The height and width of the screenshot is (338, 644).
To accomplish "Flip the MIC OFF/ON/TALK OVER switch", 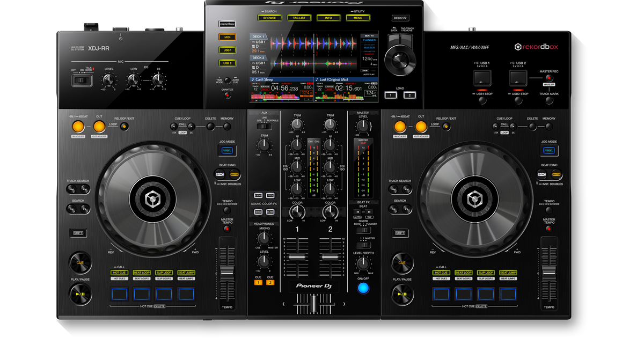I will [x=82, y=80].
